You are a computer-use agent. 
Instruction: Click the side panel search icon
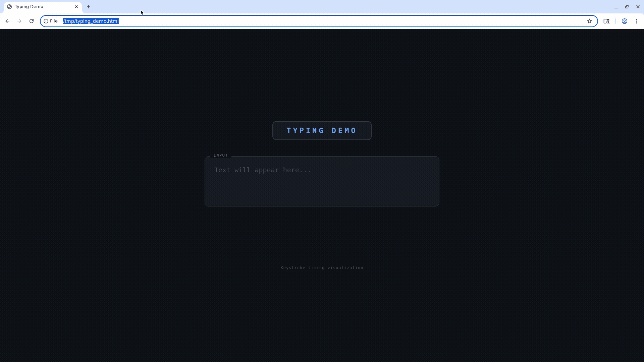[606, 21]
